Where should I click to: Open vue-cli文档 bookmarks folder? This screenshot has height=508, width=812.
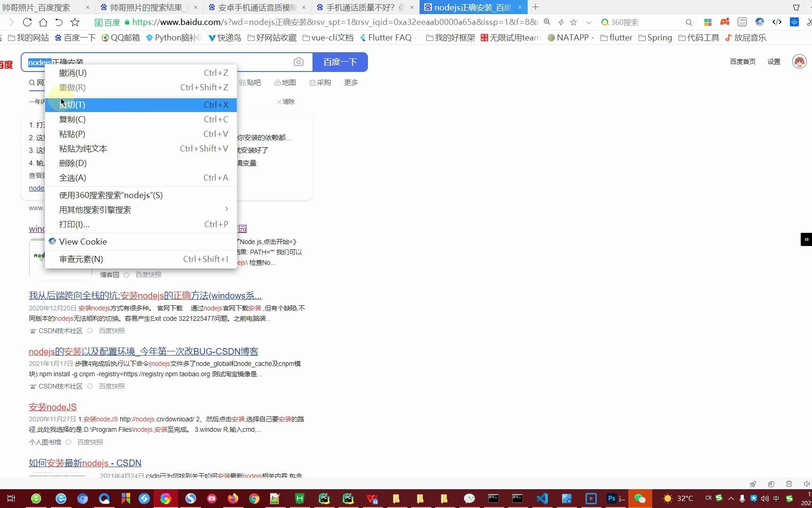(328, 38)
